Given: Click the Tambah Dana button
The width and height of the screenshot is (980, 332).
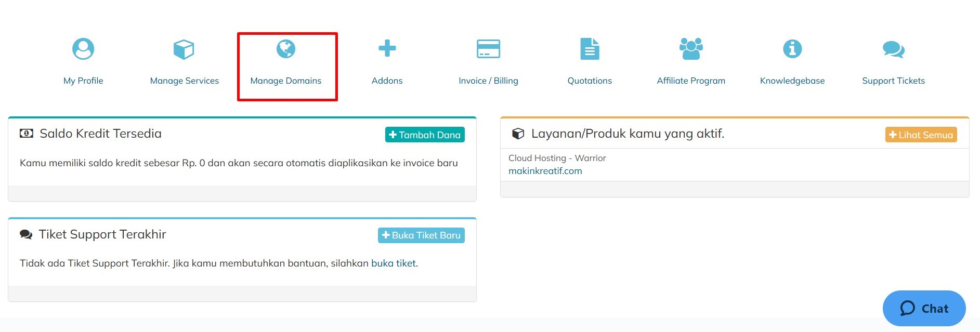Looking at the screenshot, I should click(425, 135).
